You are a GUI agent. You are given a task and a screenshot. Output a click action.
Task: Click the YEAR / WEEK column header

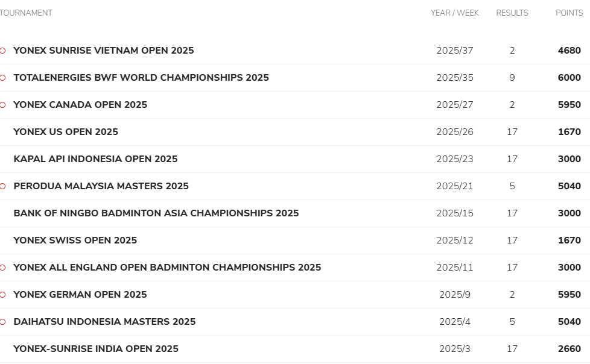click(454, 13)
